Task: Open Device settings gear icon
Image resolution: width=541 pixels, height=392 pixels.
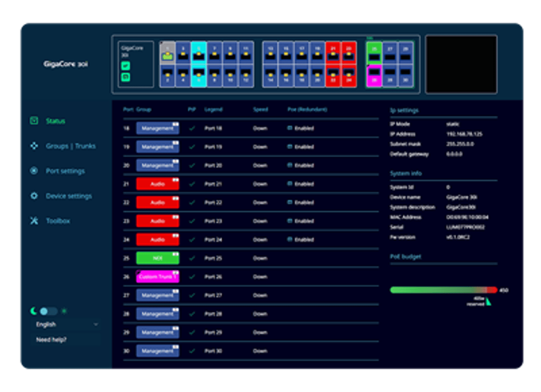Action: [x=34, y=196]
